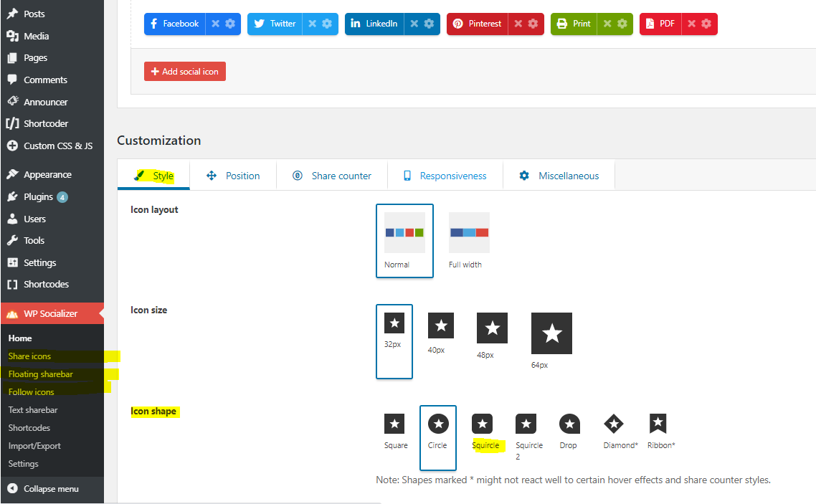
Task: Delete the Pinterest icon with its X
Action: pyautogui.click(x=518, y=24)
